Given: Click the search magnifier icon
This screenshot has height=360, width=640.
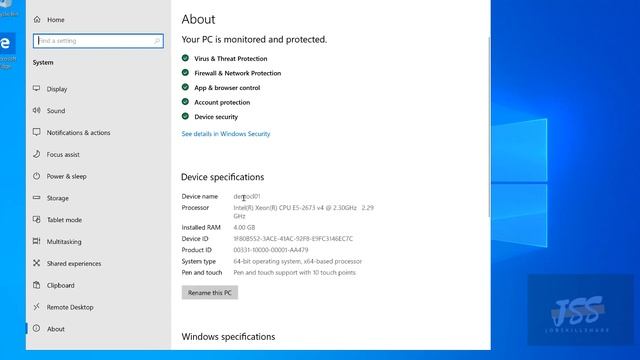Looking at the screenshot, I should click(157, 41).
